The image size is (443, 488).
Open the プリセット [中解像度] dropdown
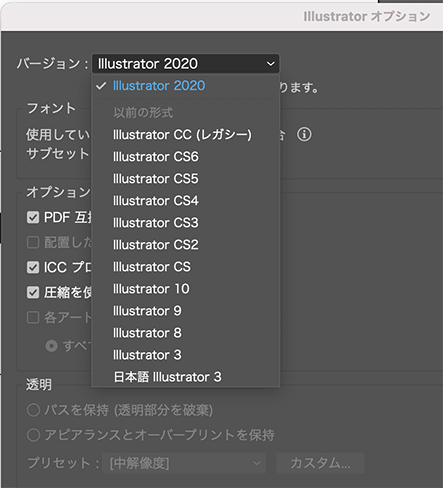[184, 463]
